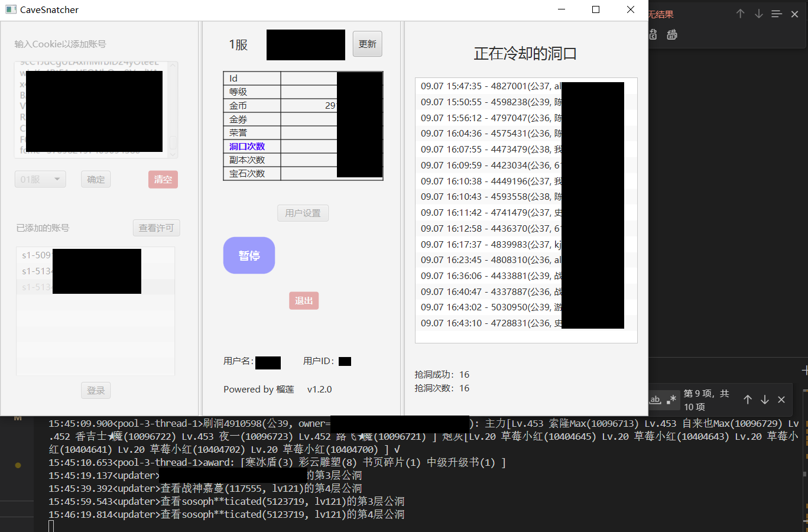Maximize the CaveSnatcher window
808x532 pixels.
tap(596, 9)
